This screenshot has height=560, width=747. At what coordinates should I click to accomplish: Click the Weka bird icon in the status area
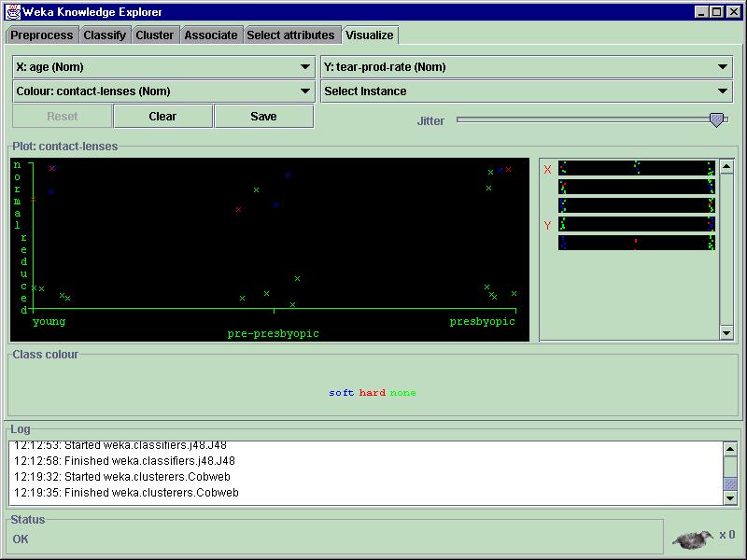[693, 539]
